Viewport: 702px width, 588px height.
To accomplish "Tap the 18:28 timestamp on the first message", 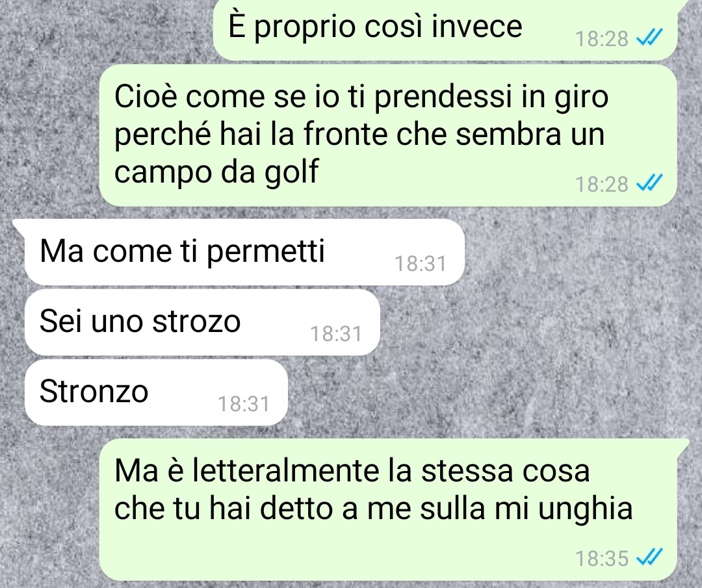I will pos(602,38).
